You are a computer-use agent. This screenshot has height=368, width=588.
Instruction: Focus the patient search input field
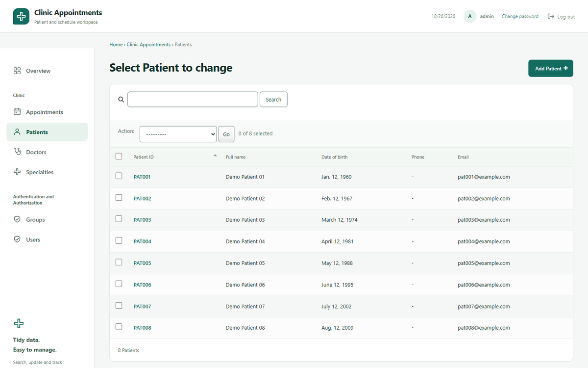point(193,99)
